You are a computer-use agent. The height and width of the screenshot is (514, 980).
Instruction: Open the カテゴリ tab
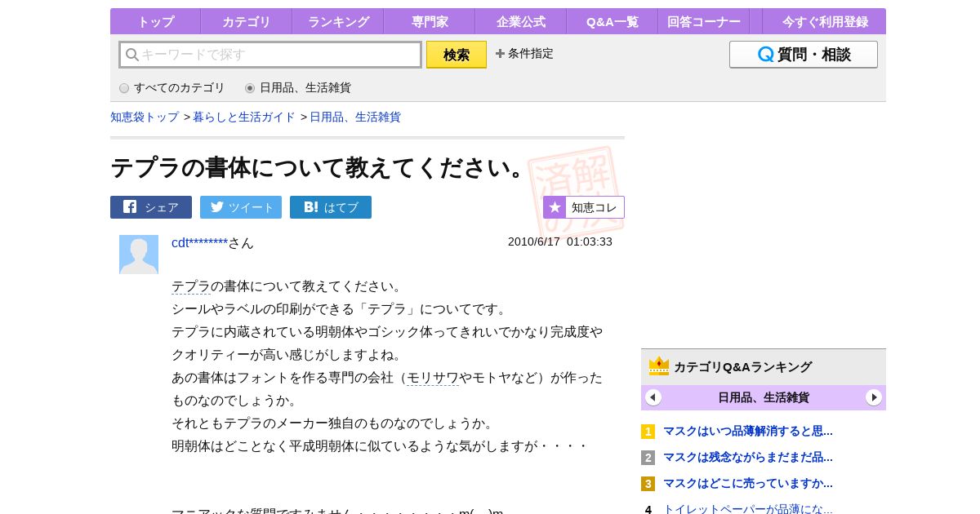247,22
